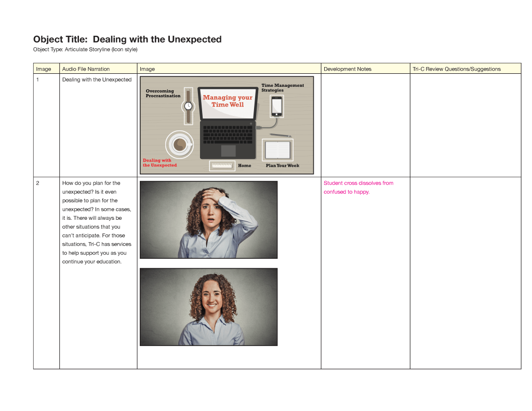
Task: Click the wristwatch icon for Overcoming Procrastination
Action: [188, 106]
